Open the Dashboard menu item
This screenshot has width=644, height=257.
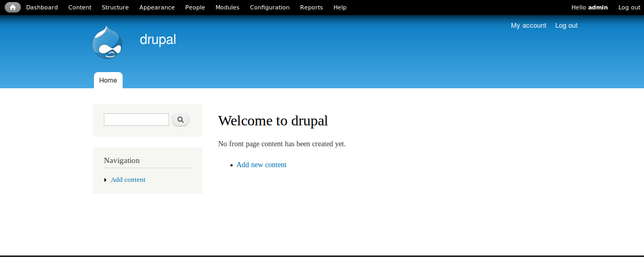coord(42,7)
